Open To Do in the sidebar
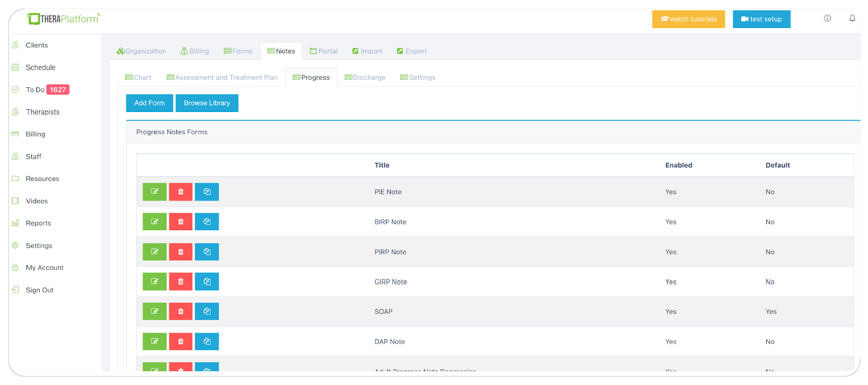Screen dimensions: 868x385 coord(35,90)
